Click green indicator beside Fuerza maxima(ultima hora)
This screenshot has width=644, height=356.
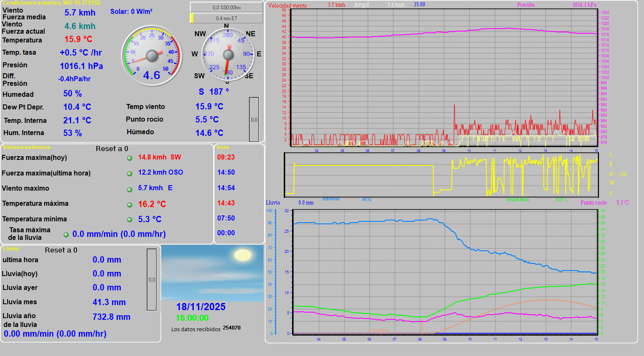pyautogui.click(x=130, y=174)
